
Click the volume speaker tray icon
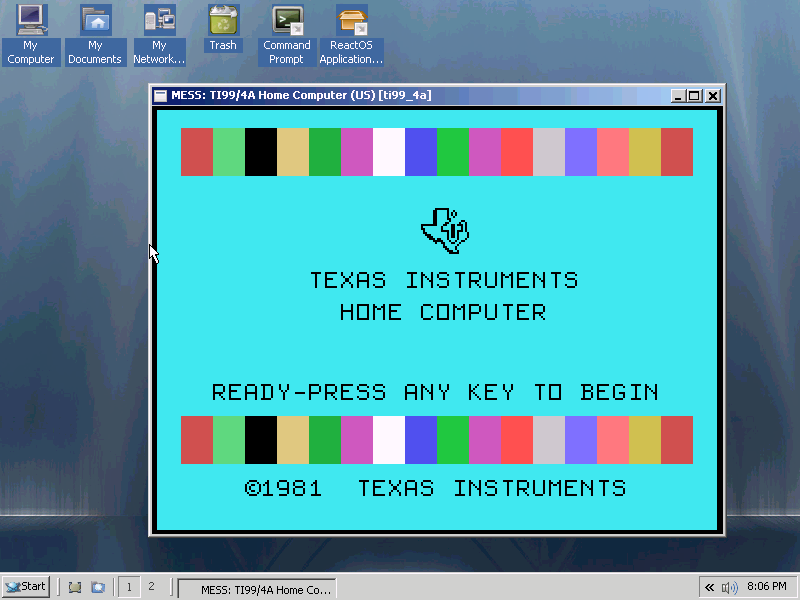729,587
